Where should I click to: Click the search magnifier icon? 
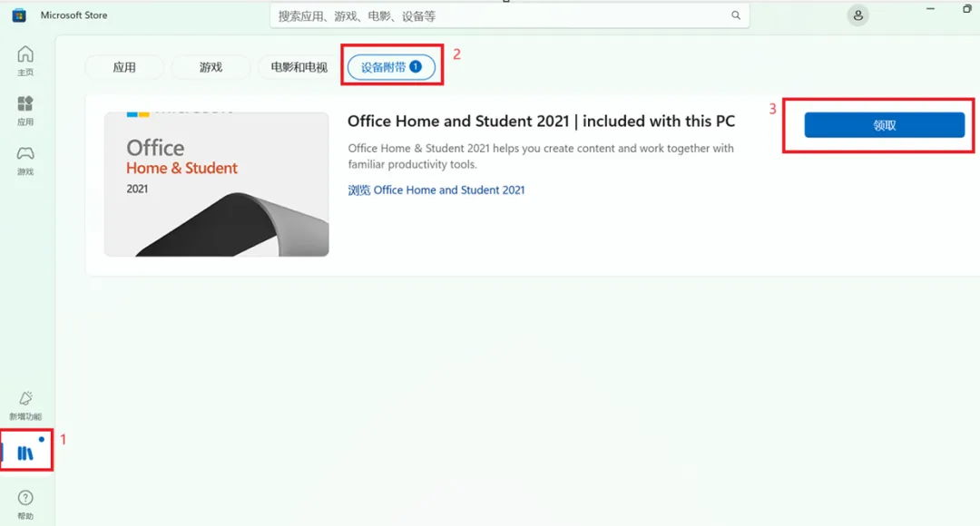pos(736,15)
